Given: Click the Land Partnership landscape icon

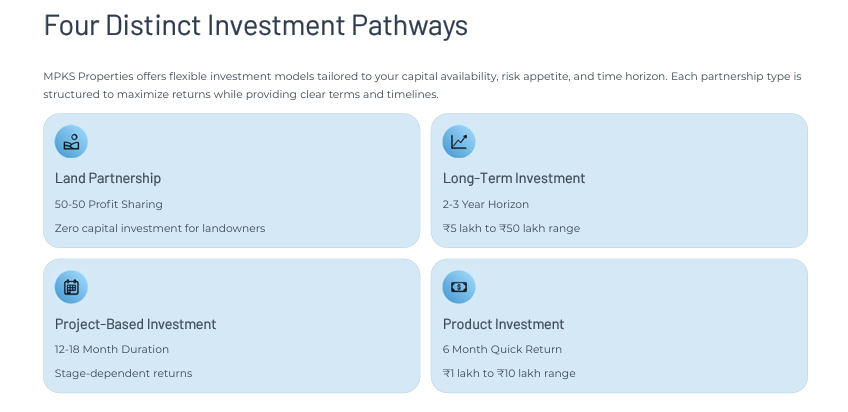Looking at the screenshot, I should click(x=71, y=142).
